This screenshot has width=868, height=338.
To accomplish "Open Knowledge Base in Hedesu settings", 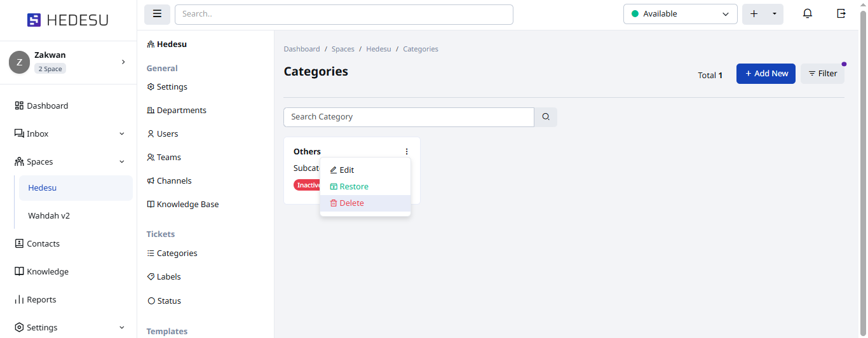I will [x=187, y=205].
